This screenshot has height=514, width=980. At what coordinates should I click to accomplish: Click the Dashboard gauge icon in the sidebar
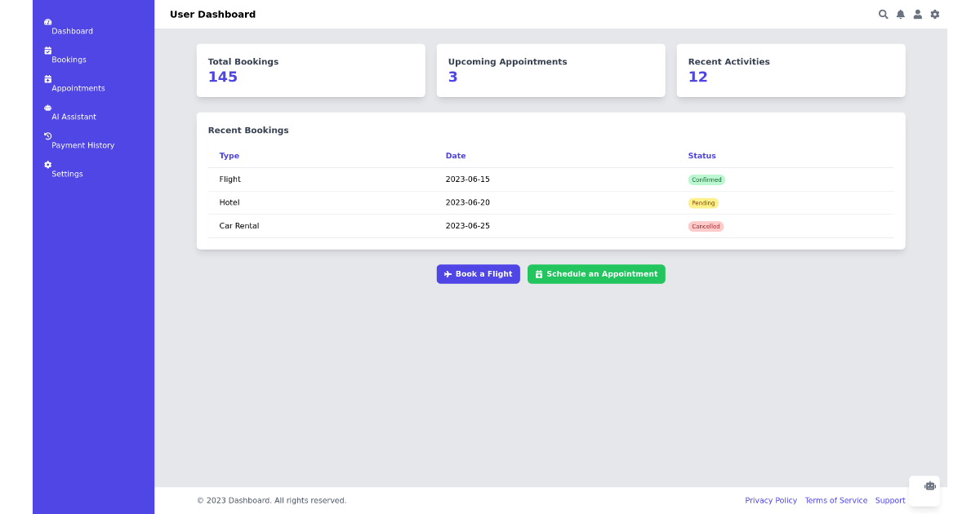pos(47,22)
